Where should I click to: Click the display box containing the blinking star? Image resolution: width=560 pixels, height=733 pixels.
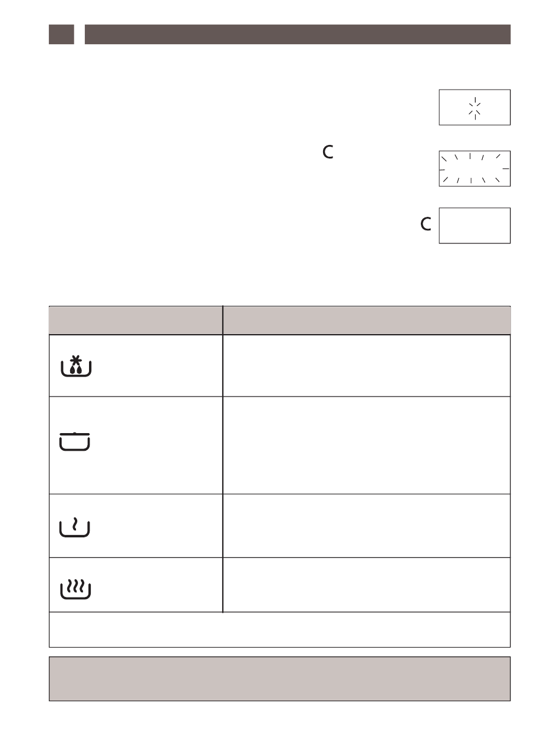click(475, 107)
